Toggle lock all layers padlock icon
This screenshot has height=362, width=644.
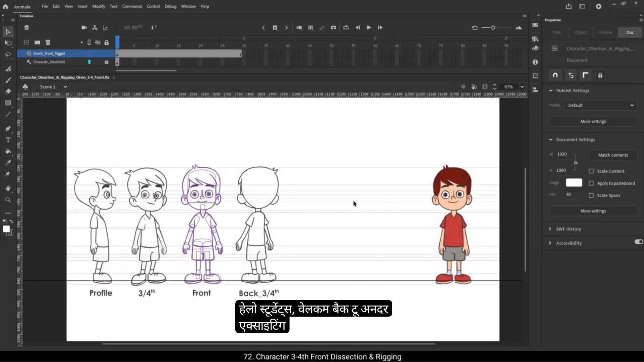tap(107, 42)
